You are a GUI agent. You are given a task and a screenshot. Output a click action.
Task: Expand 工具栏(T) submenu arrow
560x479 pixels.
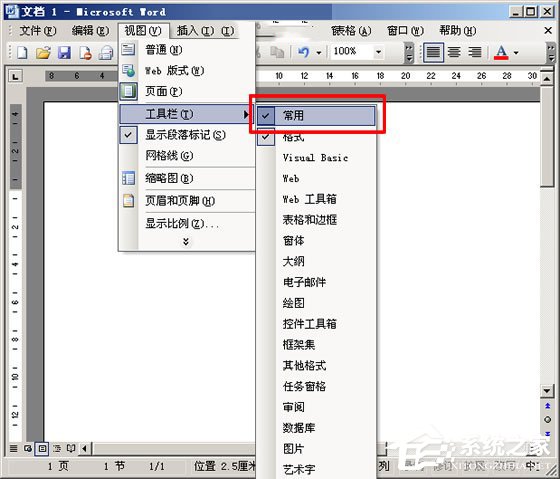[246, 114]
